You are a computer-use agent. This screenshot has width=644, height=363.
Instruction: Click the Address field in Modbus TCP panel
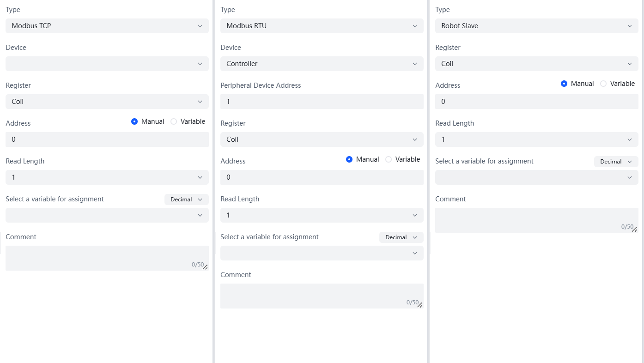(107, 139)
